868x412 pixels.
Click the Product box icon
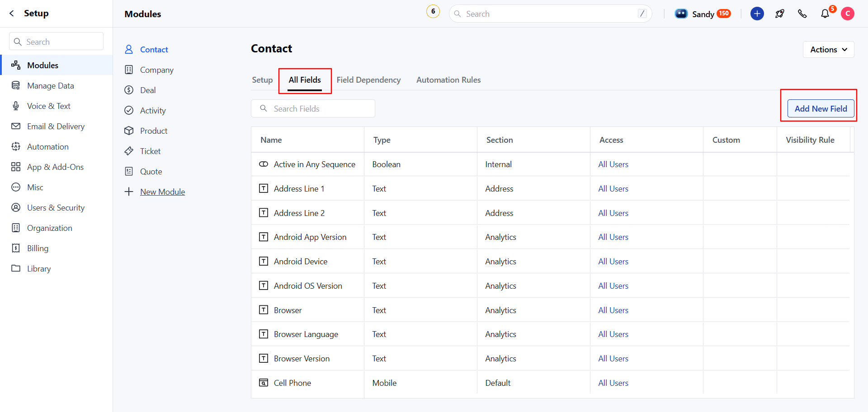[129, 131]
